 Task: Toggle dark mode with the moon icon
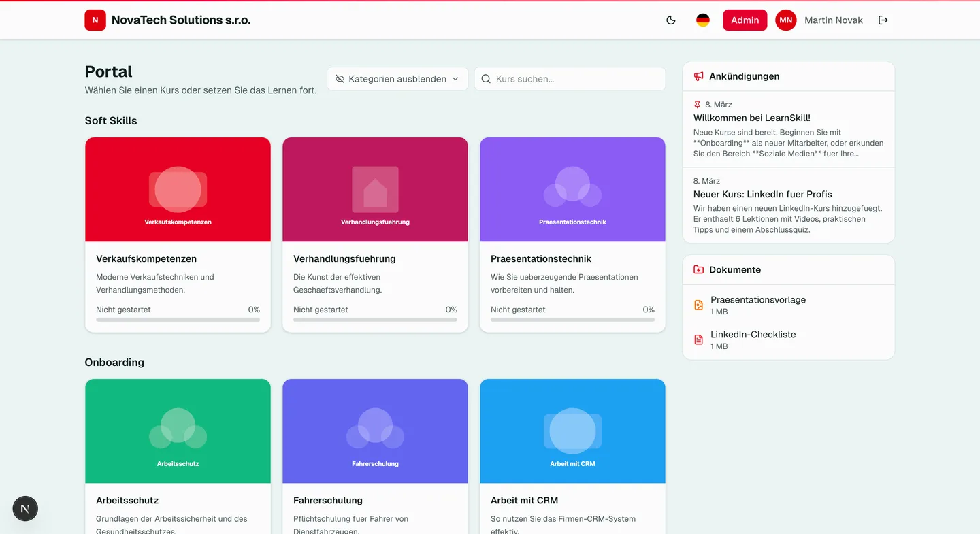670,20
